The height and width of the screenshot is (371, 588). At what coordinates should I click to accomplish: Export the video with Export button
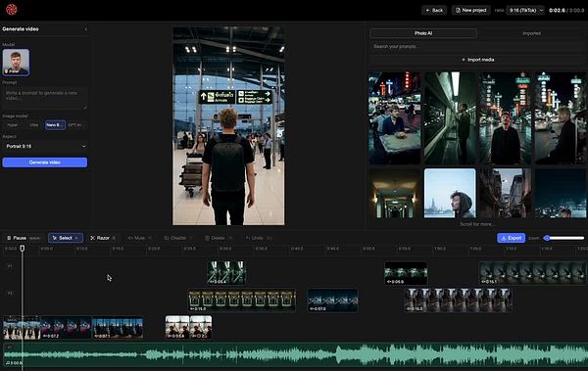(512, 238)
